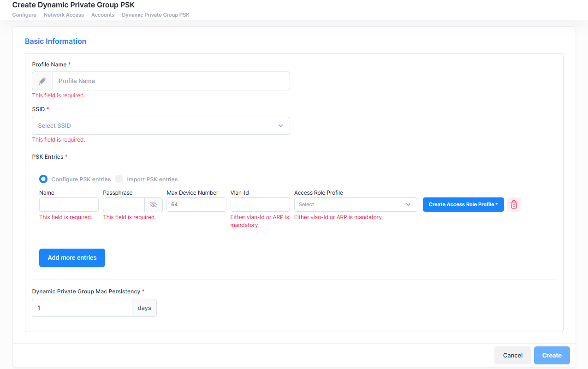Go to Configure breadcrumb
The width and height of the screenshot is (588, 369).
click(x=24, y=15)
